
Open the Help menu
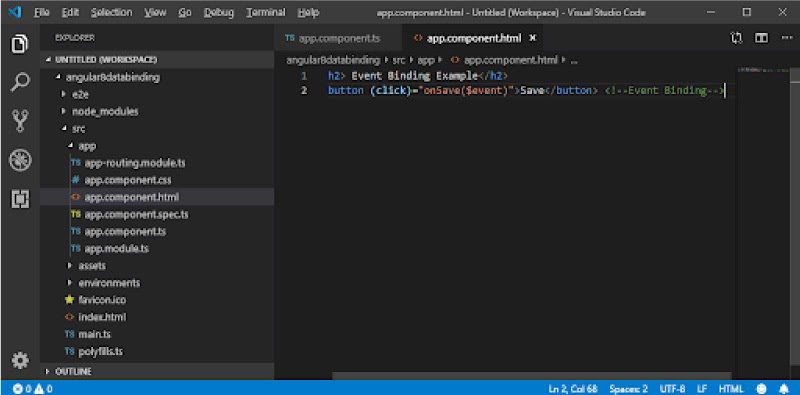pos(308,12)
